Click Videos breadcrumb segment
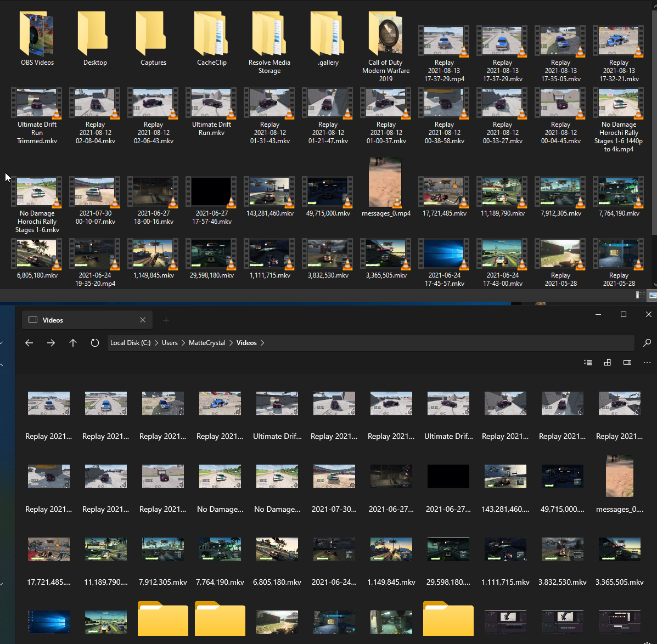The width and height of the screenshot is (657, 644). tap(246, 343)
